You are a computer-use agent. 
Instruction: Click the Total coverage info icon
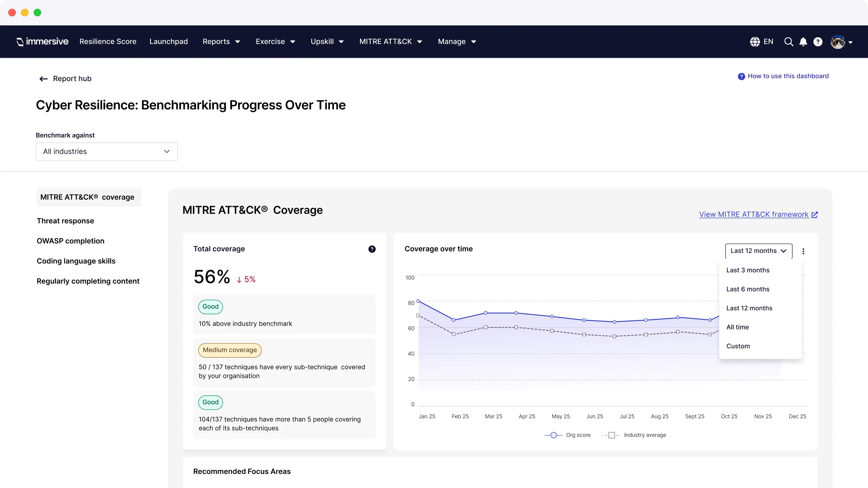coord(372,249)
